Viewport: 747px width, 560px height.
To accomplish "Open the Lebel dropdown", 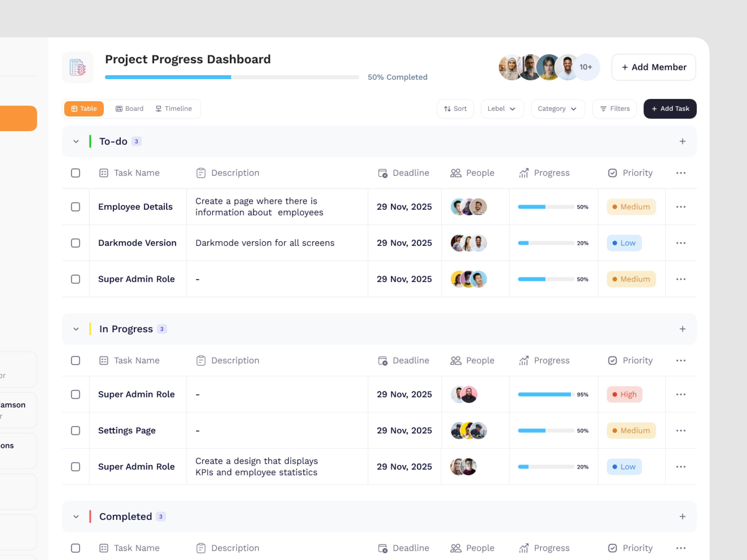I will [502, 109].
